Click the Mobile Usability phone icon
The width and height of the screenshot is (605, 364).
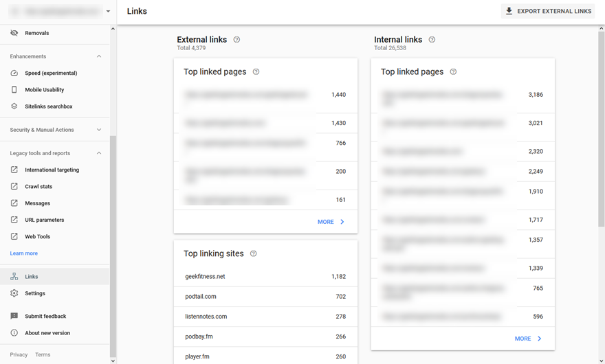pos(14,89)
